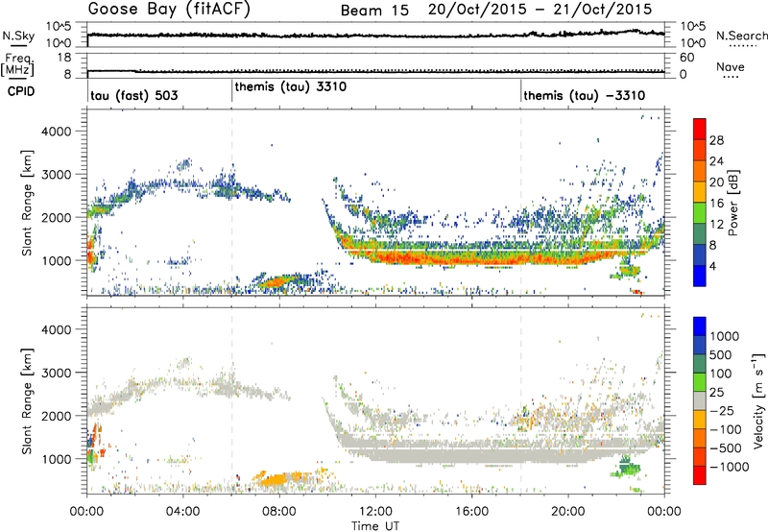
Task: Click the 'N.Sky' legend label
Action: click(x=18, y=36)
